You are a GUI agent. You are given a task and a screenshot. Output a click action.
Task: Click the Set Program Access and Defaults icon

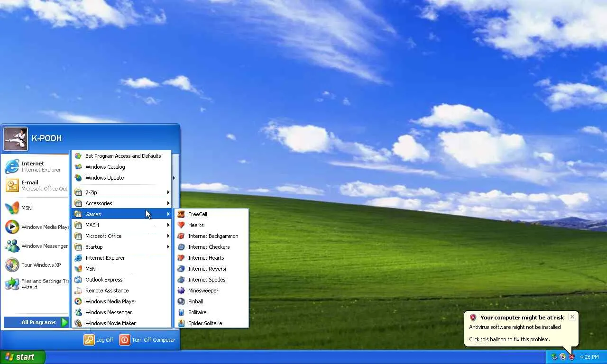(78, 156)
